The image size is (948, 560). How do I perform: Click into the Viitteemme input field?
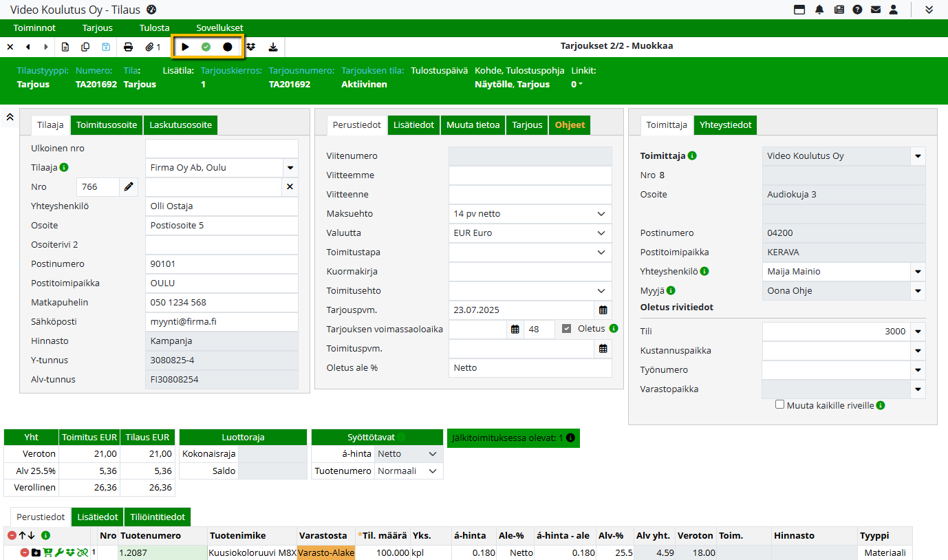click(x=530, y=175)
